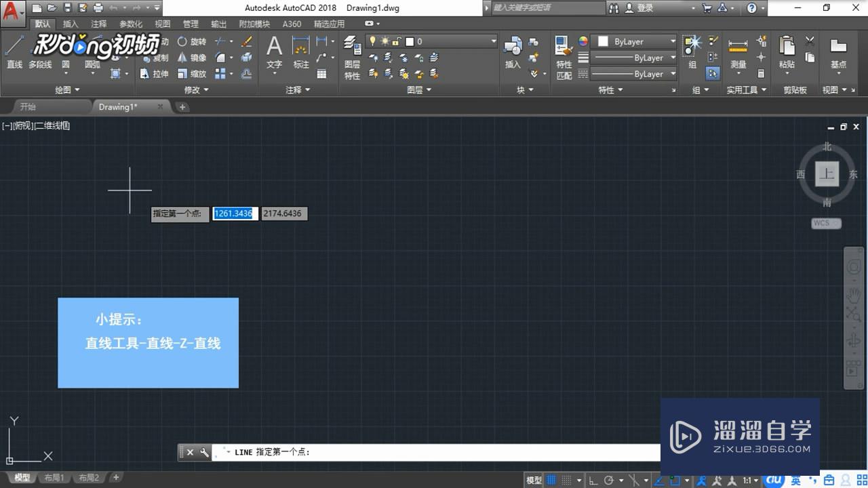The width and height of the screenshot is (868, 488).
Task: Click the Dimension (标注) tool
Action: coord(301,53)
